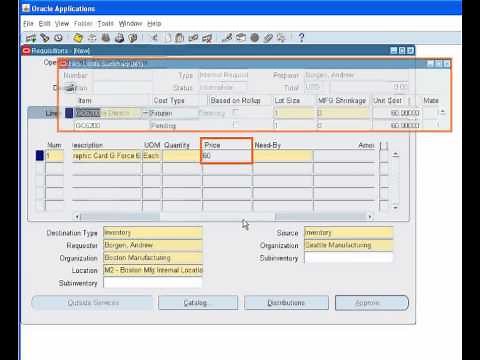Click the Close Form toolbar icon
This screenshot has width=480, height=360.
[133, 38]
